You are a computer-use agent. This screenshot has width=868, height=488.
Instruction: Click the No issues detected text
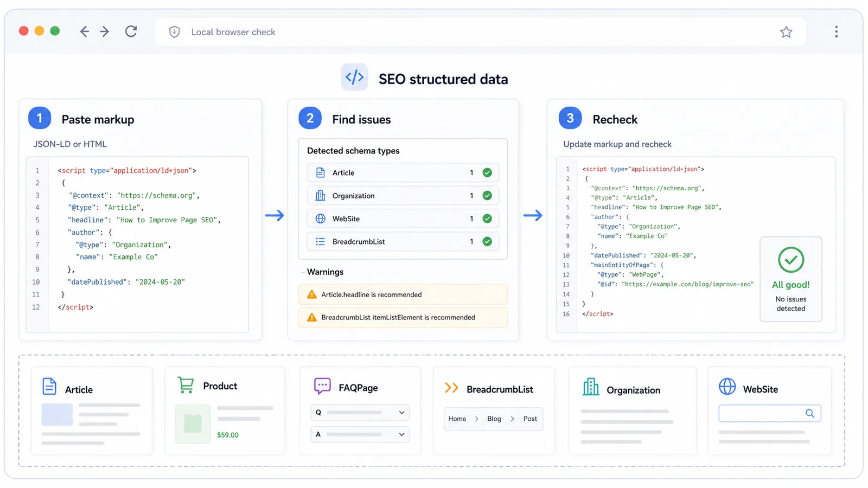point(791,304)
